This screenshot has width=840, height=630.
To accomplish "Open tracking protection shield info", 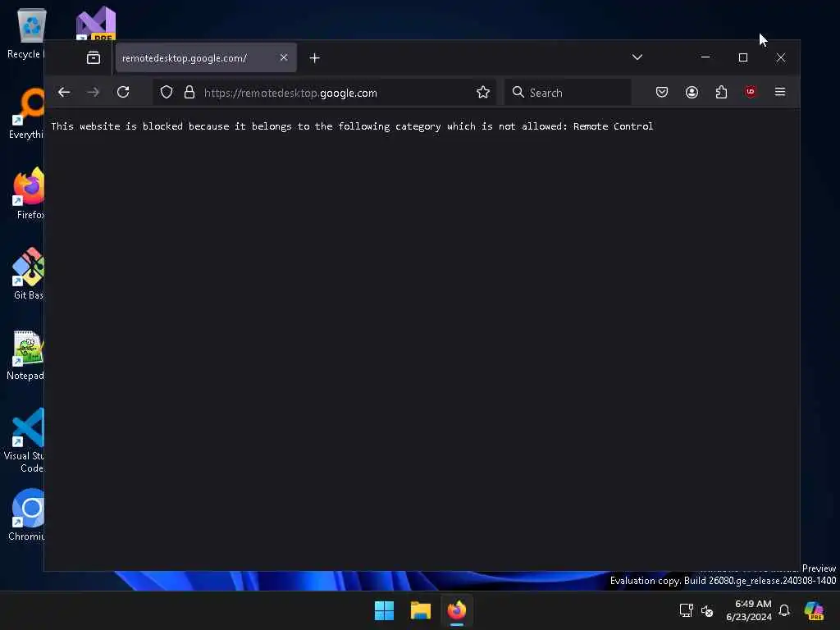I will (167, 92).
